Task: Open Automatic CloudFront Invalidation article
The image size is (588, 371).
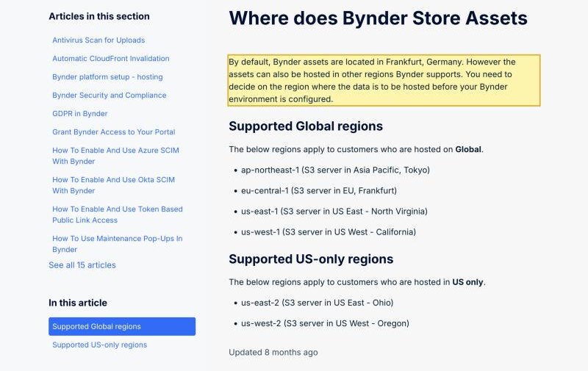Action: (x=111, y=59)
